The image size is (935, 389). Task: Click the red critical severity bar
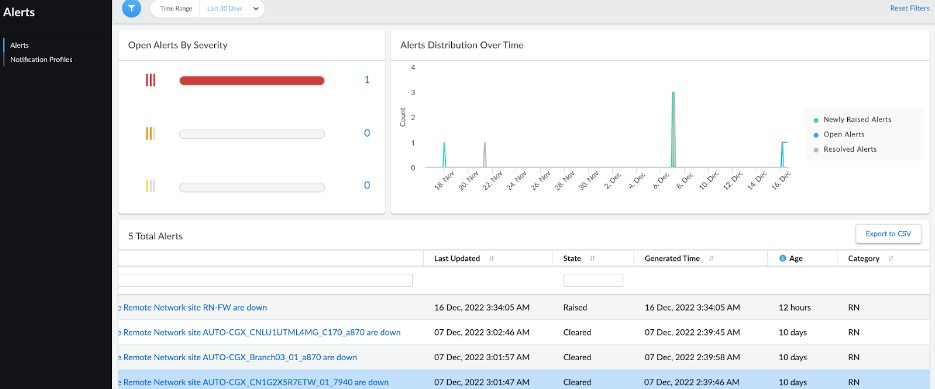tap(252, 81)
